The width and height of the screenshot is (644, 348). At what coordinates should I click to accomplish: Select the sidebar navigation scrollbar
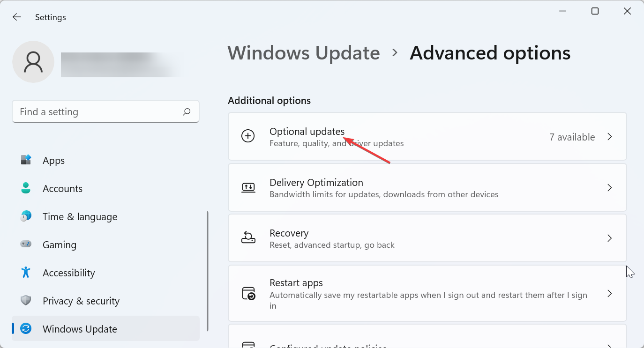[x=208, y=271]
